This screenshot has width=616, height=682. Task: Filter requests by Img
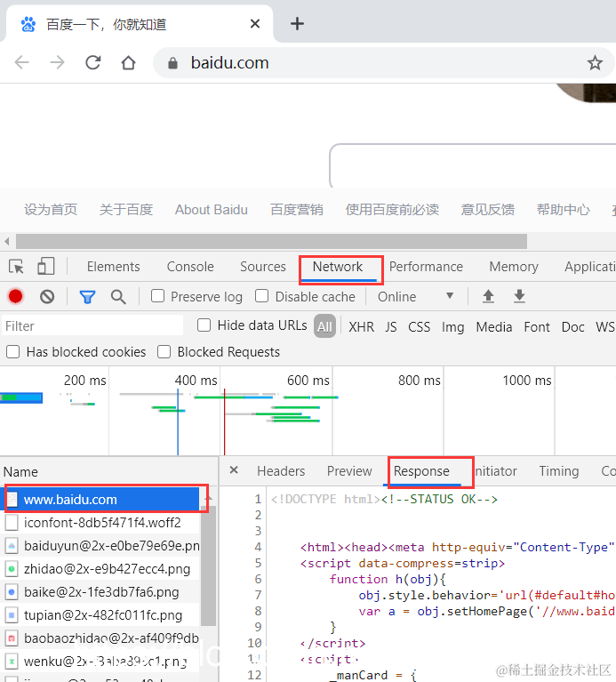click(453, 326)
